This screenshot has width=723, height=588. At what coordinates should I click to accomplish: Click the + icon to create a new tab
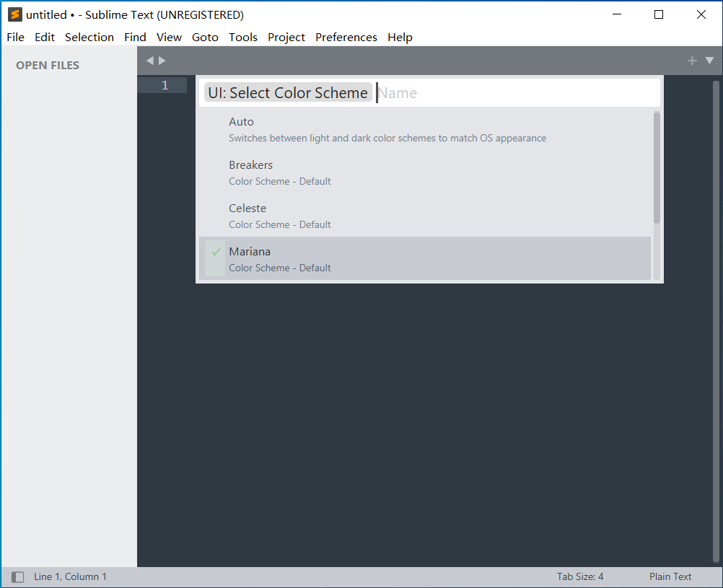(691, 61)
